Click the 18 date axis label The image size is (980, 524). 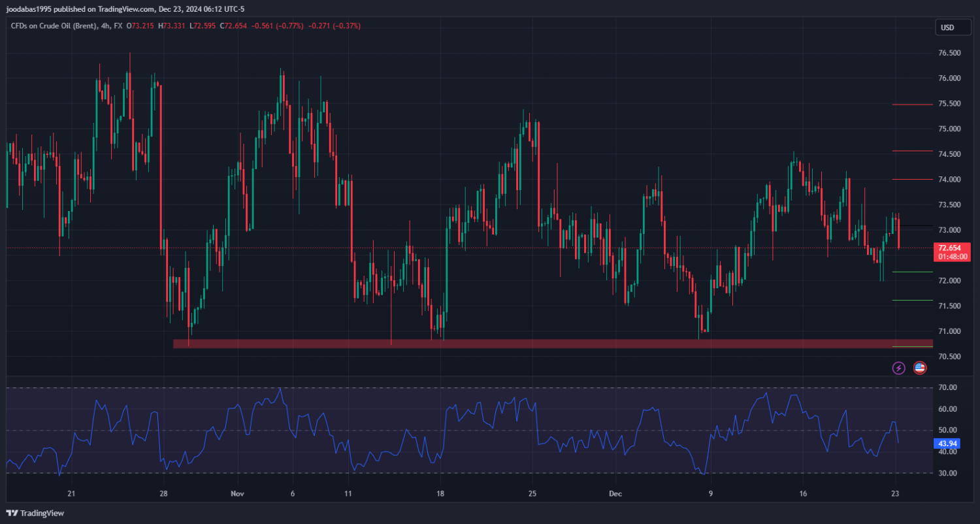coord(440,493)
